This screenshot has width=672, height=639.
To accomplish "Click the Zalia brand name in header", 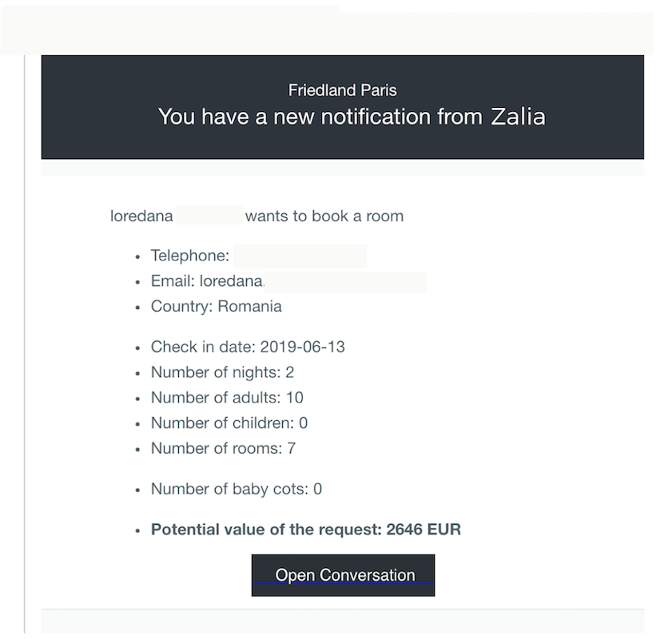I will [518, 117].
